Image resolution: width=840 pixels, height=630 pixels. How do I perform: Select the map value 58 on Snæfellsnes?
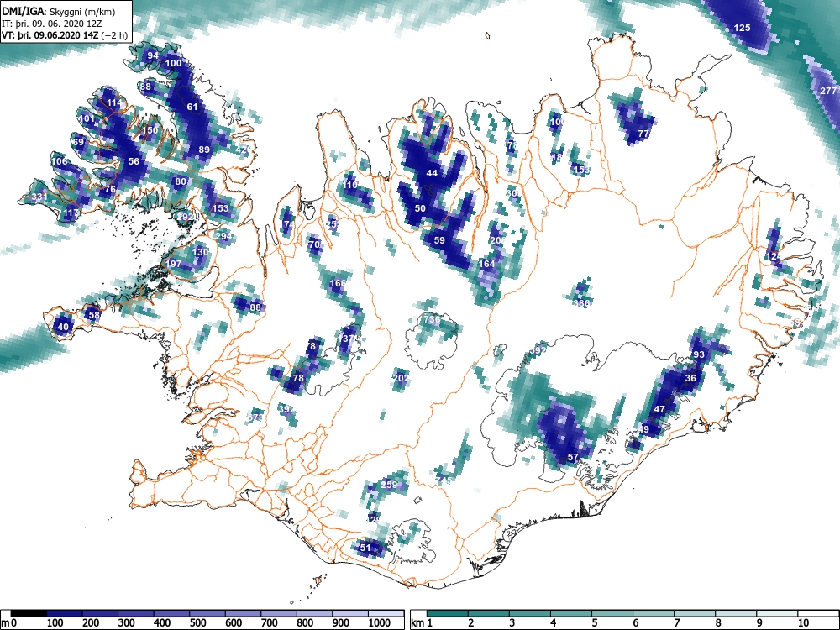point(94,315)
